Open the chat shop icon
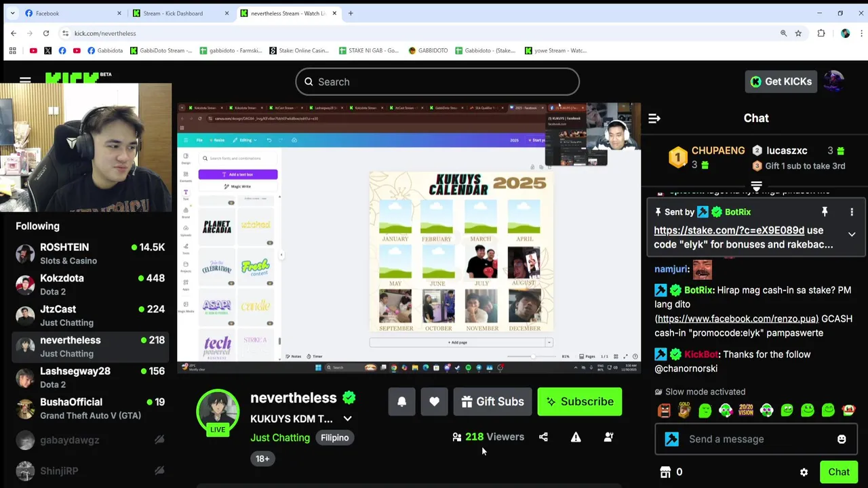Viewport: 868px width, 488px height. (665, 472)
